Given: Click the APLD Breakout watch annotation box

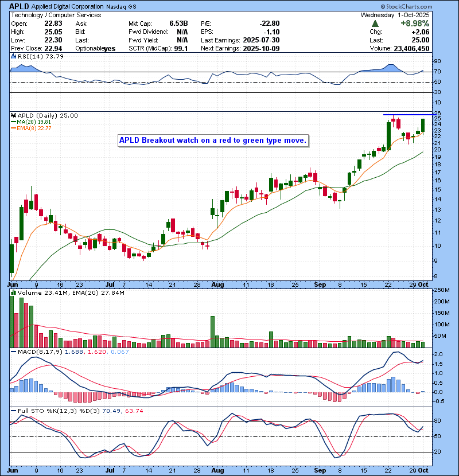Looking at the screenshot, I should point(213,141).
